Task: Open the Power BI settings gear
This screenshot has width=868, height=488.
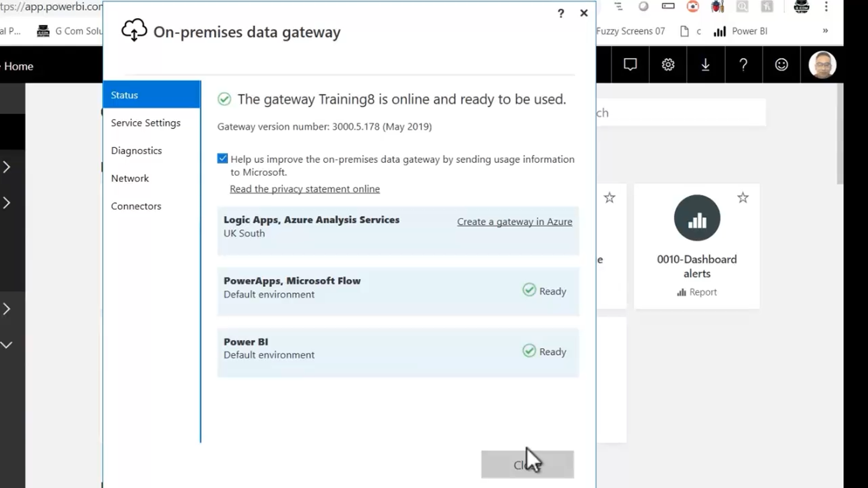Action: [x=668, y=65]
